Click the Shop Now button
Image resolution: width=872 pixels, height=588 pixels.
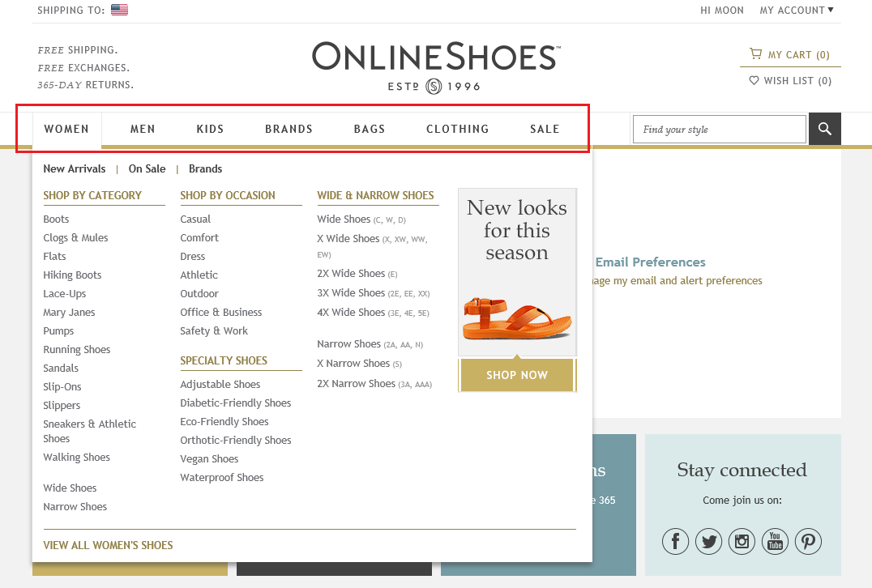click(x=517, y=375)
